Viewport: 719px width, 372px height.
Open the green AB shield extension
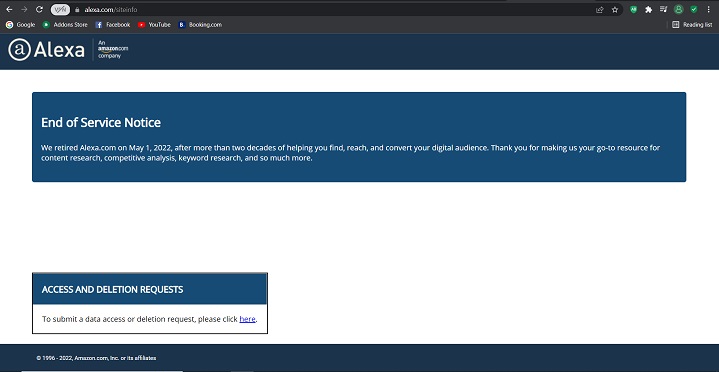[634, 9]
